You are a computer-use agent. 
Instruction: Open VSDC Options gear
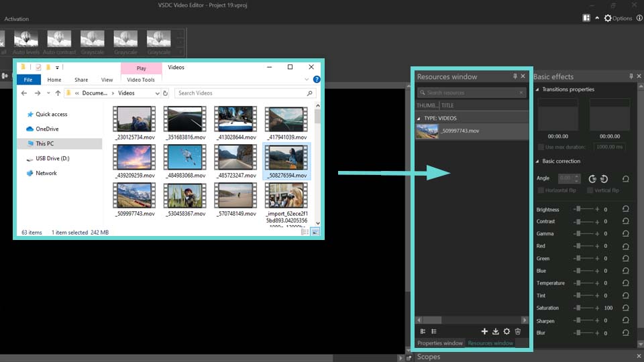(608, 18)
